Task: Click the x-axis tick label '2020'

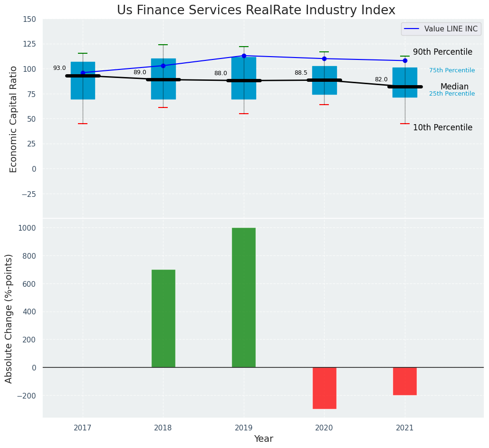Action: [x=324, y=428]
